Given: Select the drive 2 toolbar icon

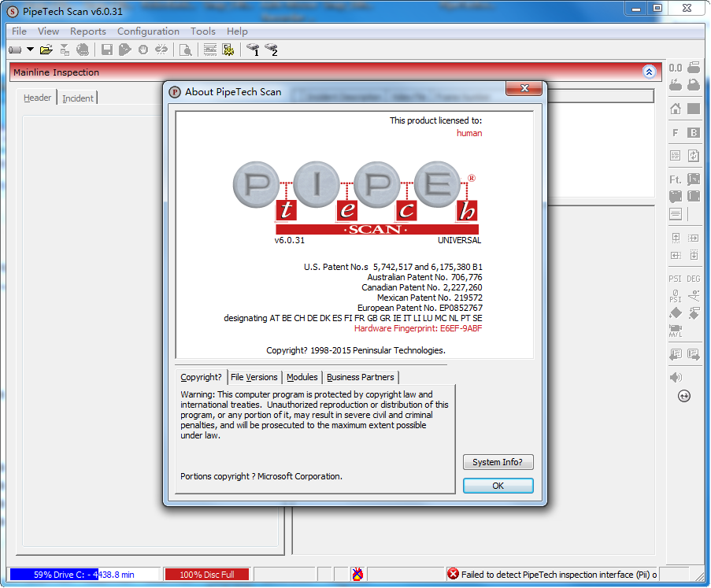Looking at the screenshot, I should (x=271, y=50).
